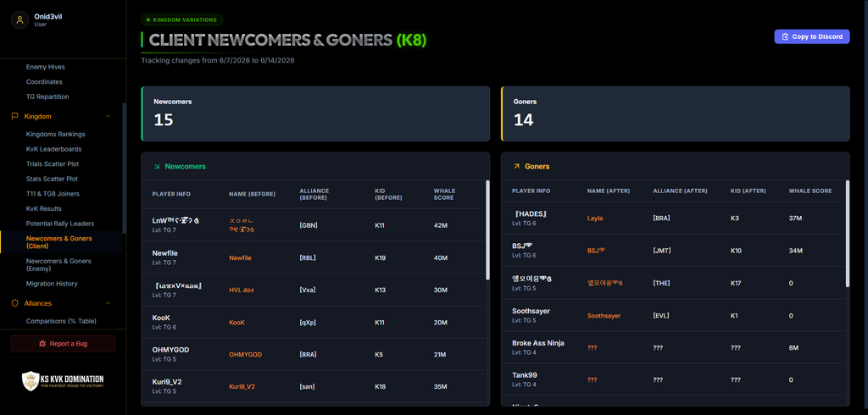This screenshot has width=868, height=415.
Task: Click Whale Score header in Newcomers
Action: (444, 194)
